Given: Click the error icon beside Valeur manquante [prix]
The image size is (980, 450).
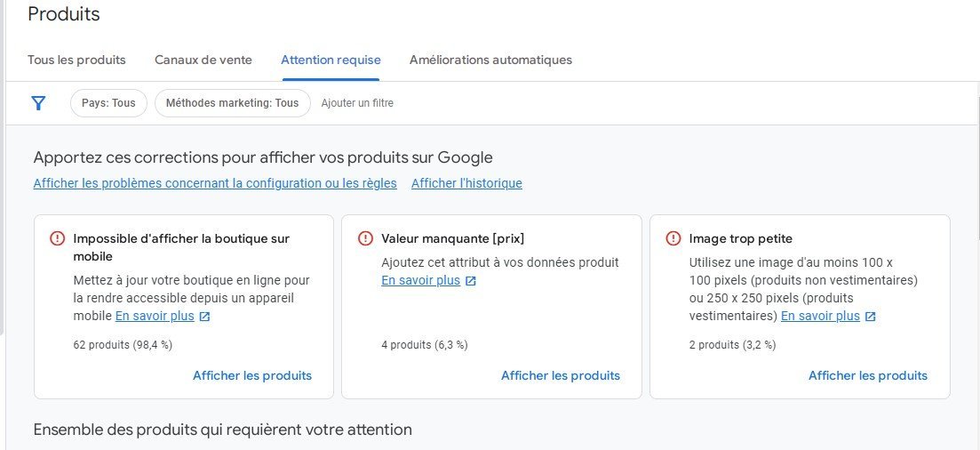Looking at the screenshot, I should pyautogui.click(x=365, y=238).
